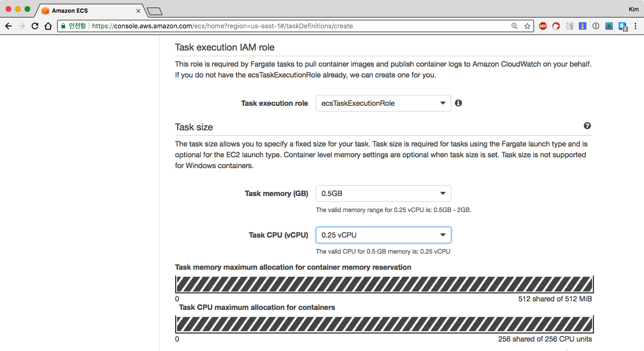Open the Task memory (GB) dropdown
The width and height of the screenshot is (644, 351).
pyautogui.click(x=383, y=193)
